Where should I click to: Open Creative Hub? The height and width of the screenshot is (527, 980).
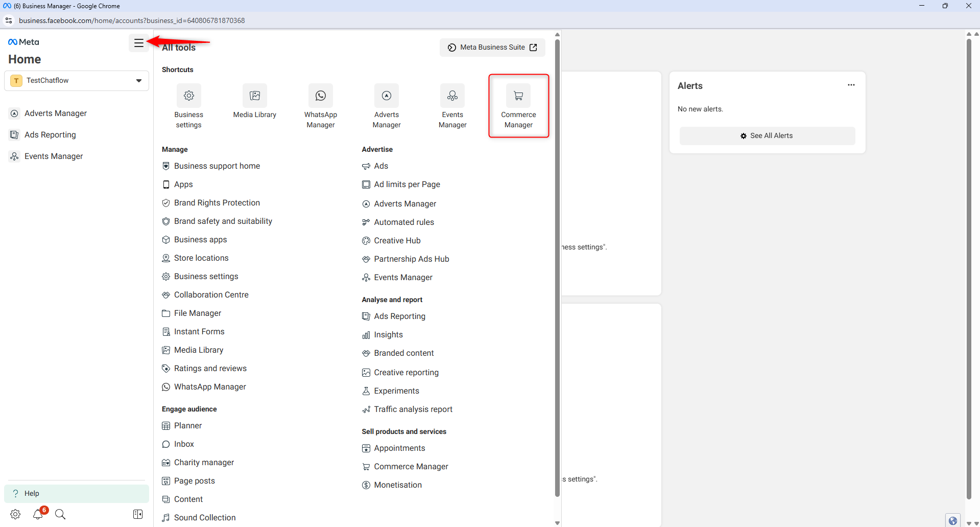click(392, 241)
